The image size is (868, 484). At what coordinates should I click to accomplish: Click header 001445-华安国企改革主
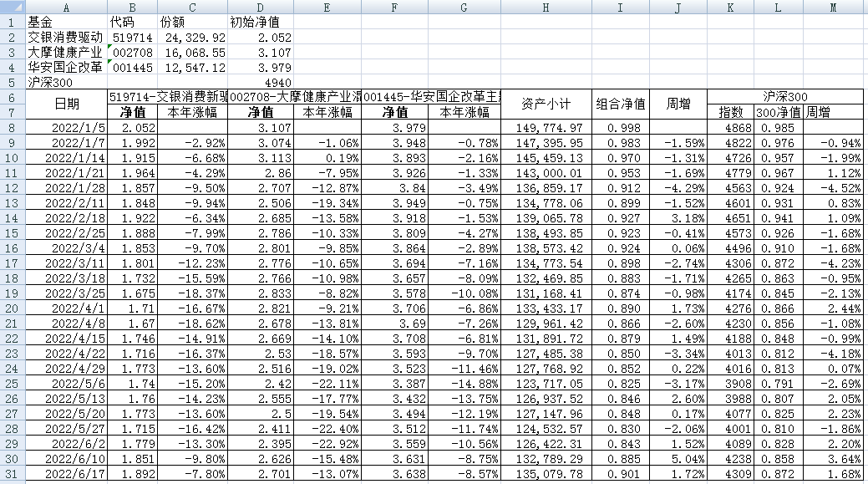(431, 96)
